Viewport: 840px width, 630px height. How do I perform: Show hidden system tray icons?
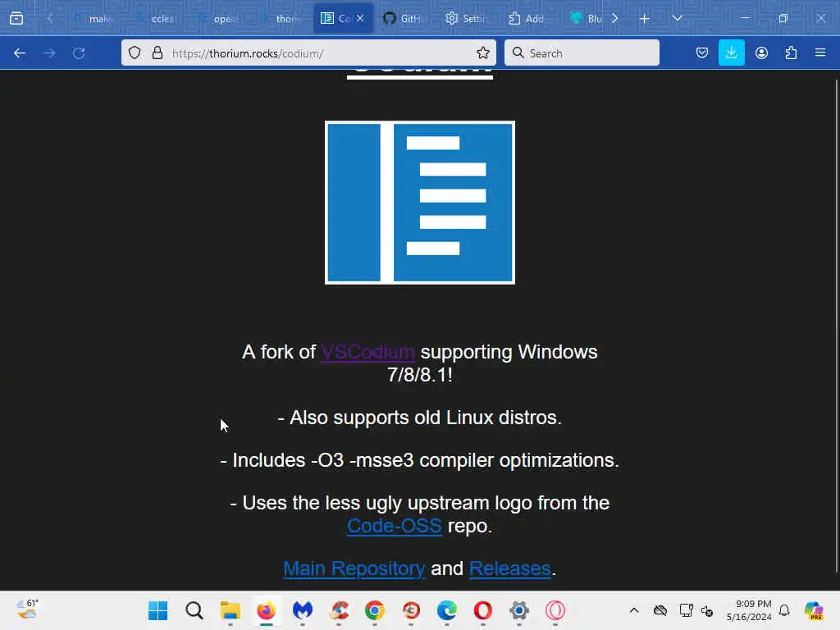(x=634, y=610)
